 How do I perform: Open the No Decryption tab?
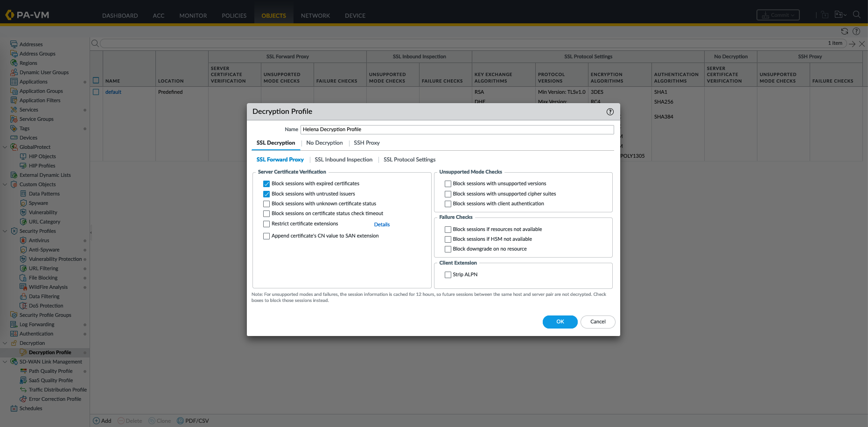coord(324,143)
